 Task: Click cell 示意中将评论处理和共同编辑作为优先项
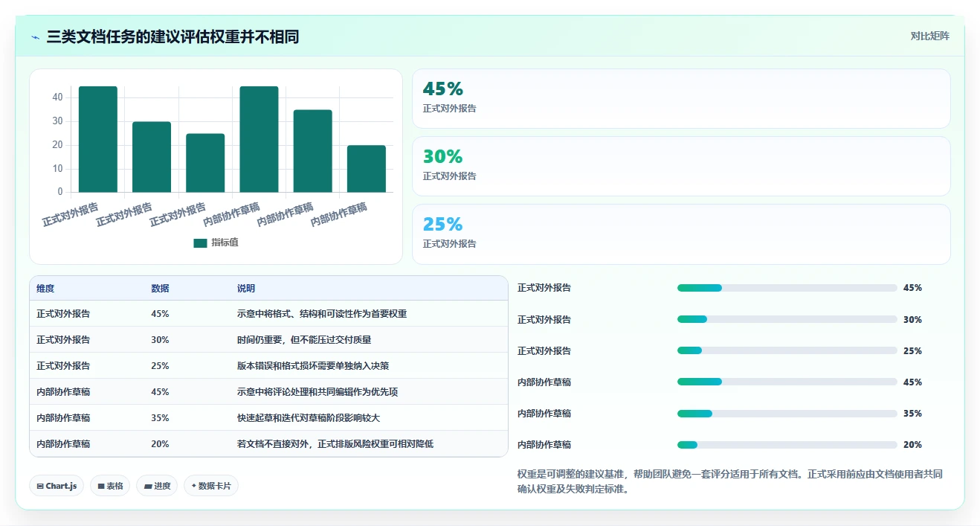click(317, 392)
